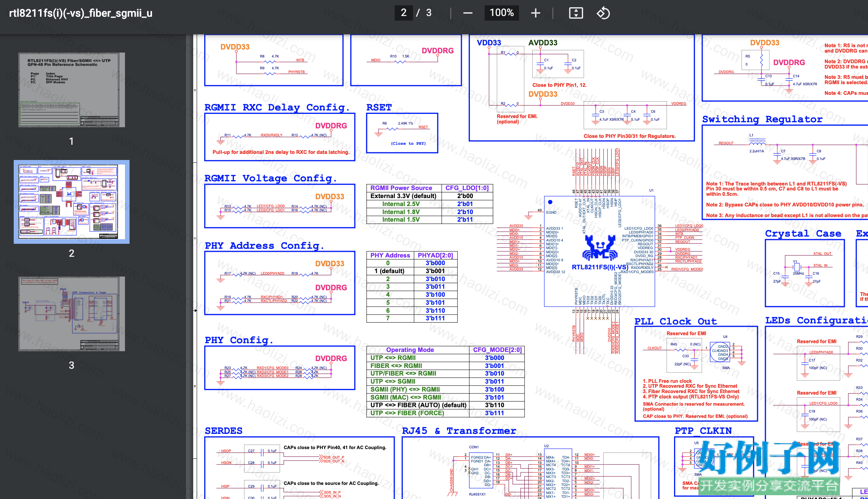
Task: Click the RJ45 & Transformer section title
Action: click(x=459, y=431)
